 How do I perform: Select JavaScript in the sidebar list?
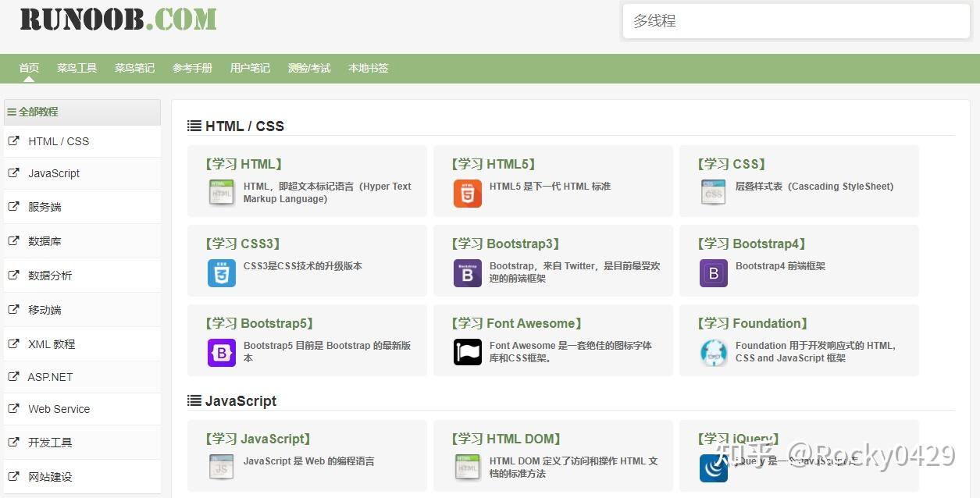pyautogui.click(x=54, y=173)
